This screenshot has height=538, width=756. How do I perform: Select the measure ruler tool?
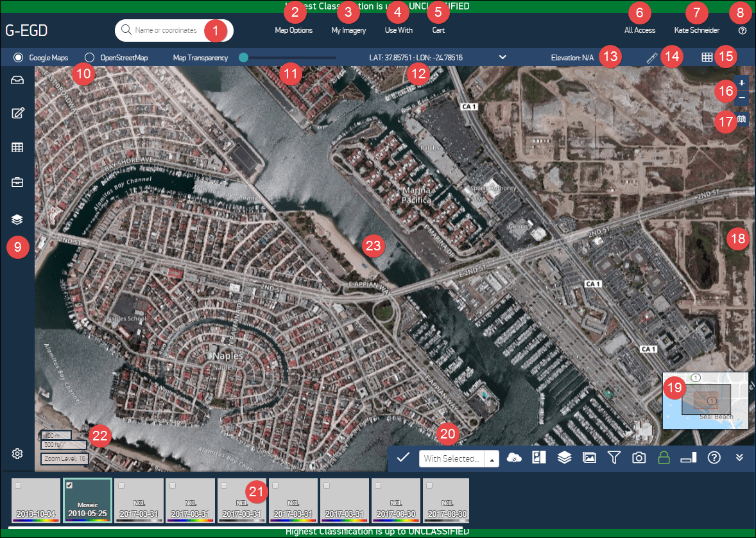(x=651, y=56)
